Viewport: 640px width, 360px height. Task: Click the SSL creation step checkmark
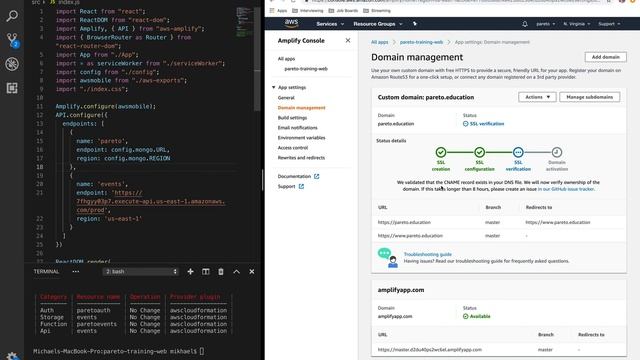tap(440, 152)
